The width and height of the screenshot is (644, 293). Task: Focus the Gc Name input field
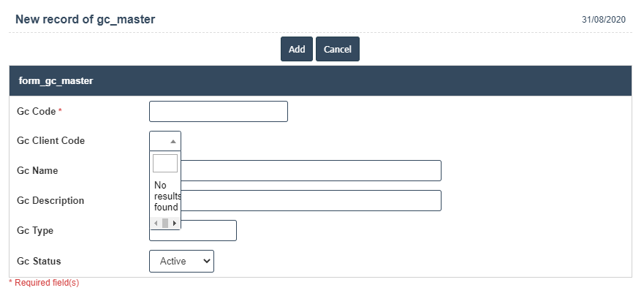click(311, 170)
